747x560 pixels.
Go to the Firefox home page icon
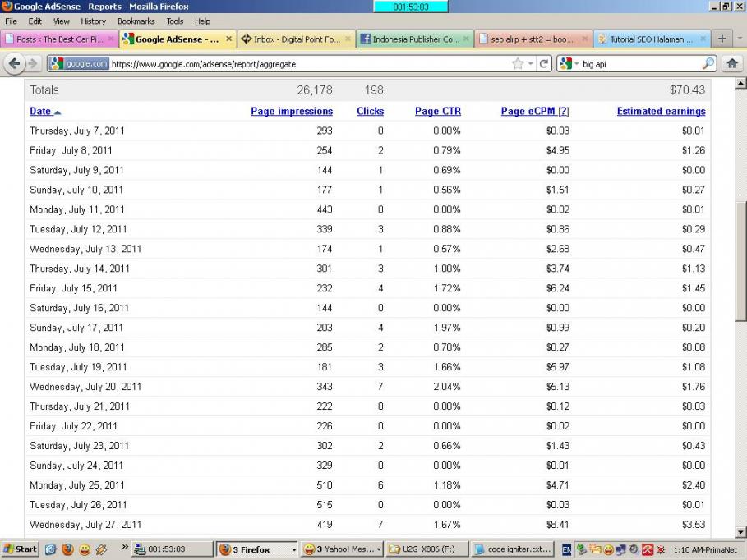732,63
